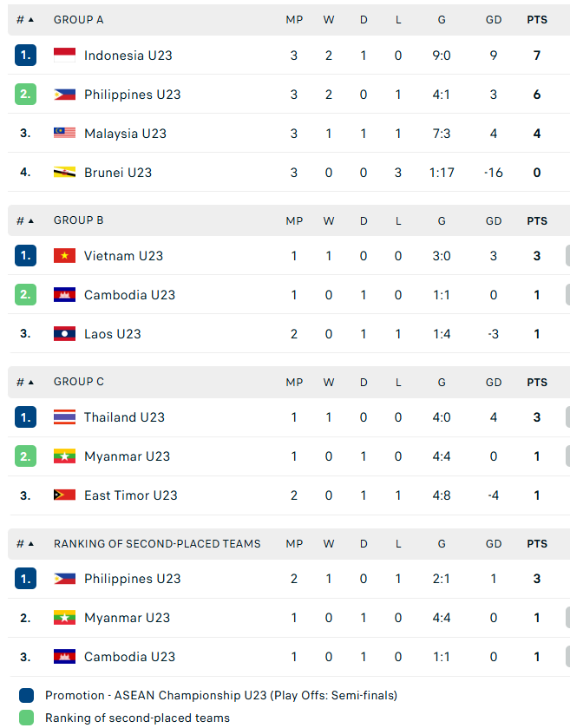Viewport: 570px width, 728px height.
Task: Click the Vietnam U23 flag icon
Action: pyautogui.click(x=64, y=256)
